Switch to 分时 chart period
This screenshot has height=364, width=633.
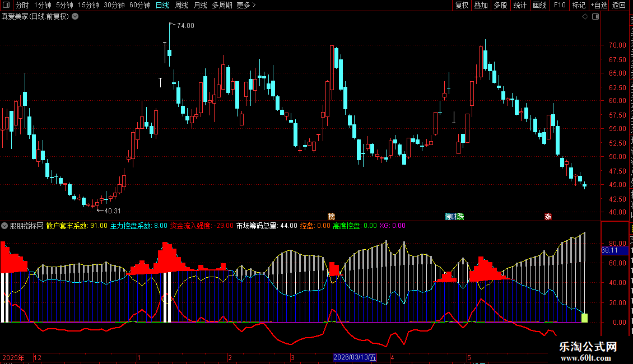(x=22, y=5)
